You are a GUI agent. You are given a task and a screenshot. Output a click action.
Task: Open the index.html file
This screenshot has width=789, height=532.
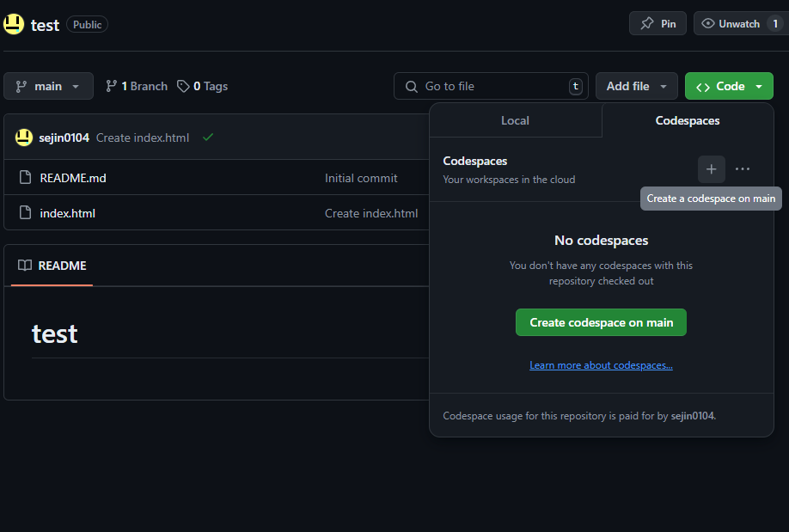67,213
